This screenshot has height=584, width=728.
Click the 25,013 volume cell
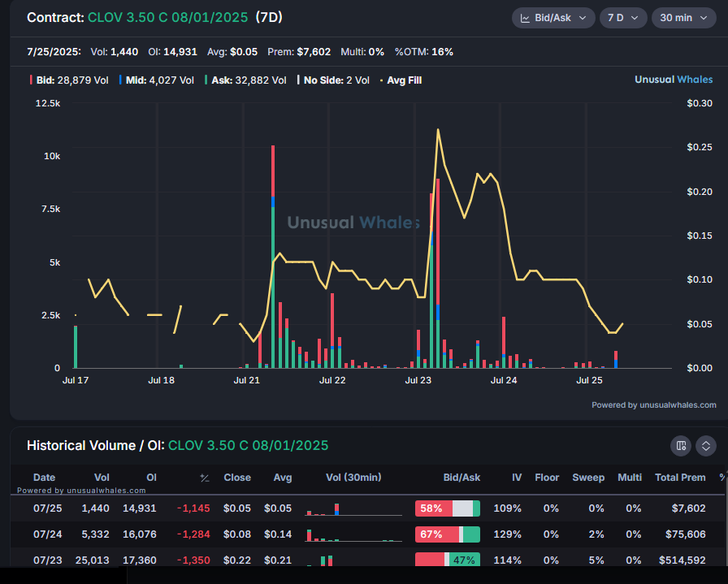click(93, 560)
